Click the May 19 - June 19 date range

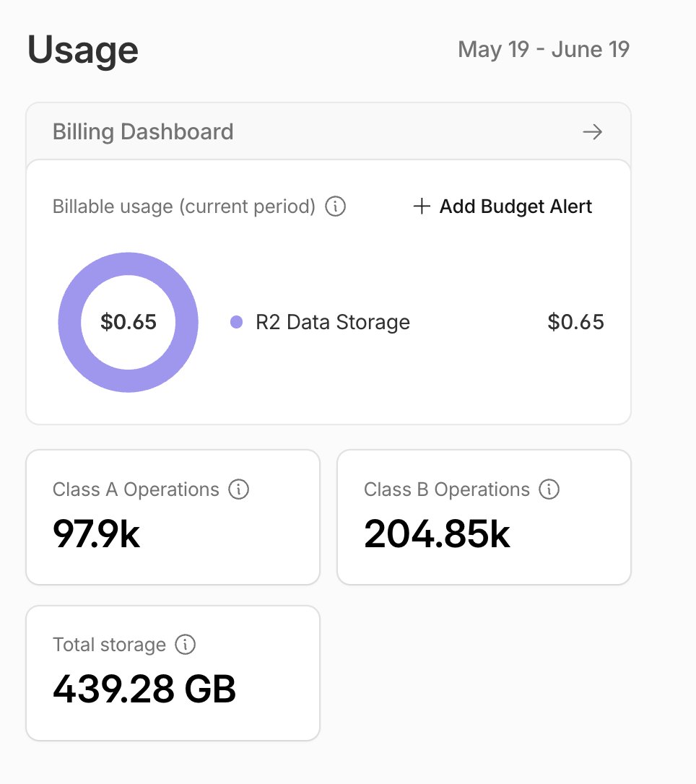[544, 50]
